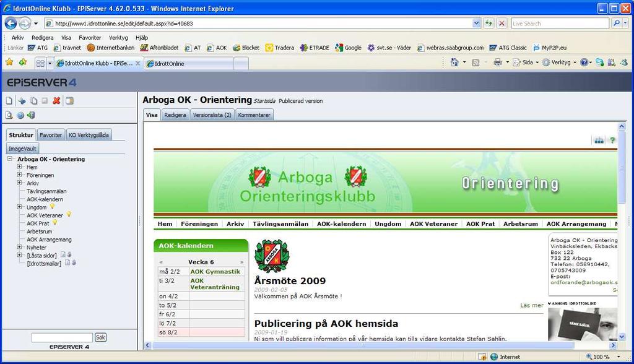Click Tävlingsanmälan in site navigation
The height and width of the screenshot is (364, 634).
click(280, 223)
